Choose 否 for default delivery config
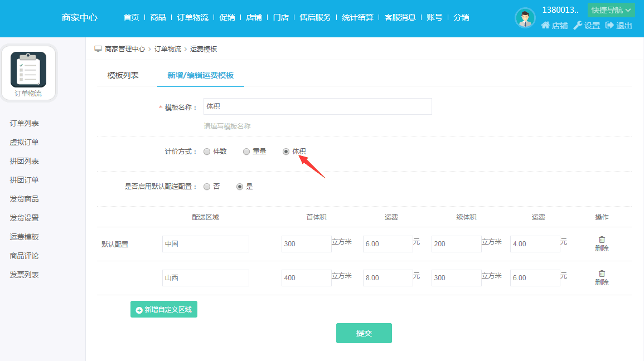 tap(207, 187)
